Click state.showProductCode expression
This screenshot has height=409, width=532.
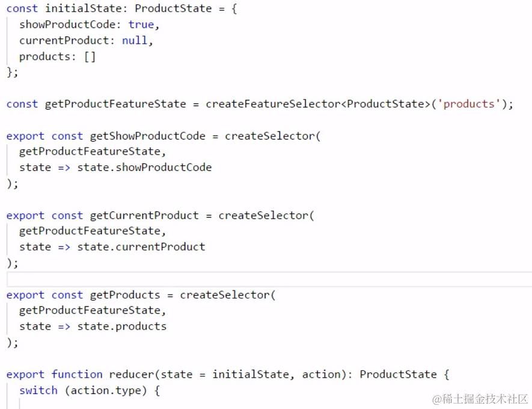pos(144,168)
